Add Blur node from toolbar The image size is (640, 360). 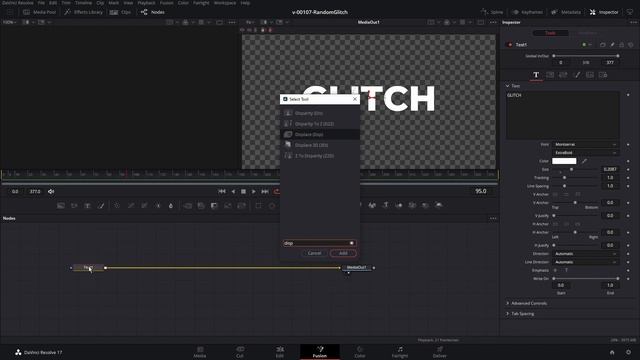(171, 206)
